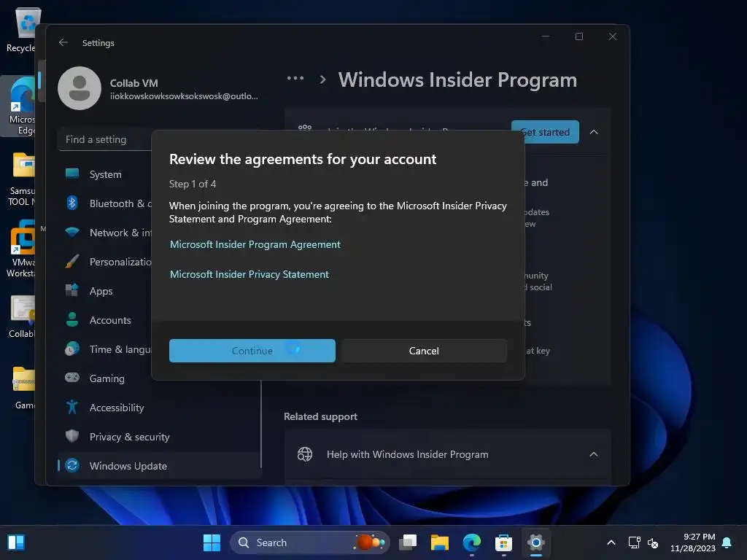747x560 pixels.
Task: Click the Collab VM account name
Action: 134,83
